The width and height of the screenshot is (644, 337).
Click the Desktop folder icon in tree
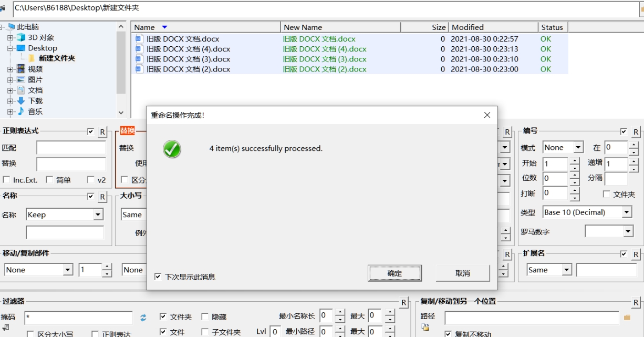pyautogui.click(x=21, y=48)
